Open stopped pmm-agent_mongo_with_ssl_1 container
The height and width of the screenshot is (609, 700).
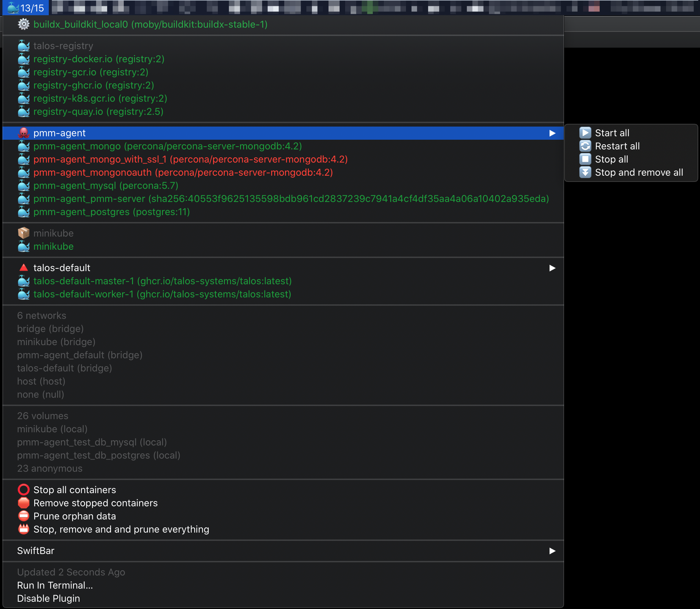[283, 159]
